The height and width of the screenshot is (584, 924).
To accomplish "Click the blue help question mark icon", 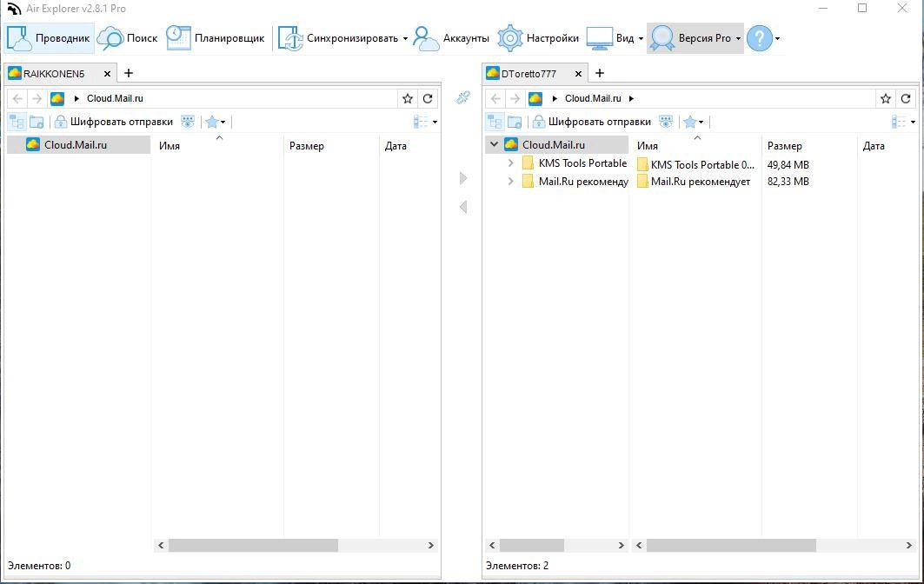I will coord(759,38).
